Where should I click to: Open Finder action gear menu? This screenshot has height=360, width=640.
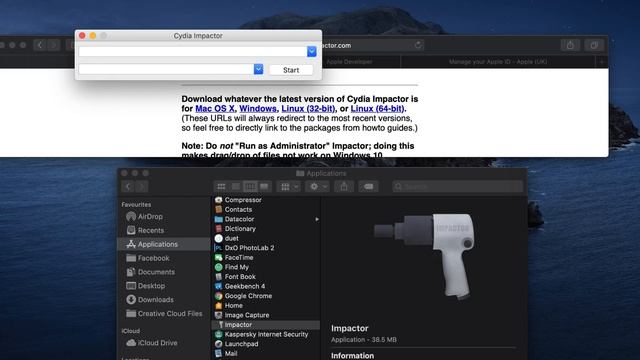pyautogui.click(x=318, y=187)
